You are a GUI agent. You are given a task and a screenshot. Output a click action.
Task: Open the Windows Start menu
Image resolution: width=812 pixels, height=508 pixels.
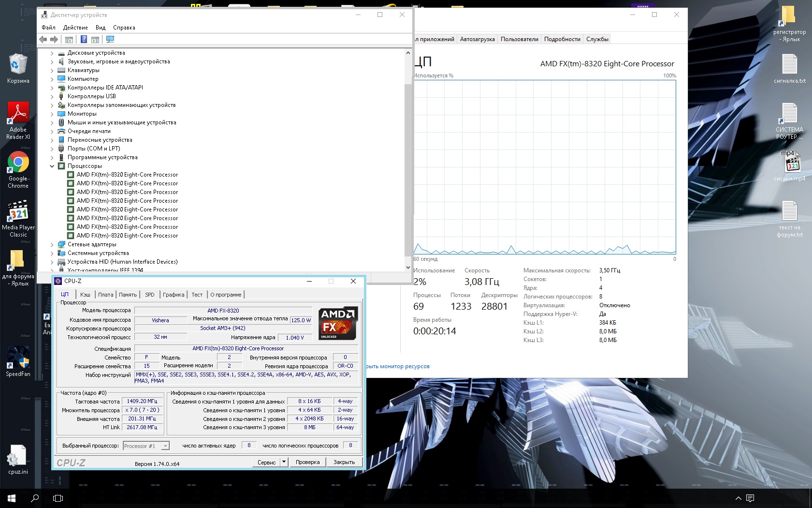tap(12, 498)
